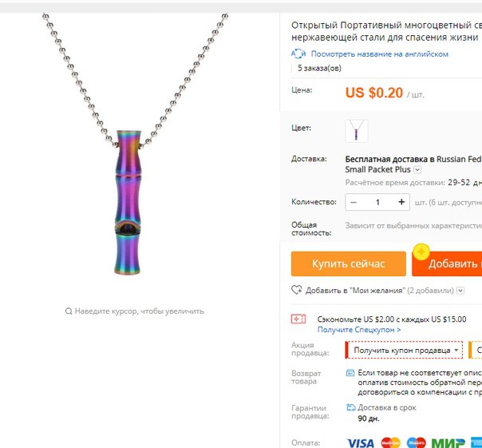This screenshot has width=482, height=448.
Task: Click the Купить сейчас button
Action: pos(348,264)
